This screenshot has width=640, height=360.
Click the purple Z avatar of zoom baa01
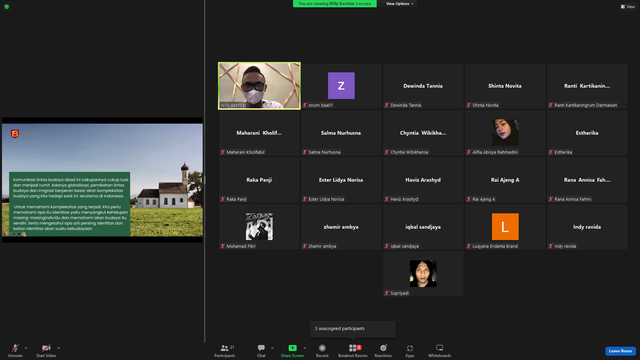tap(341, 85)
